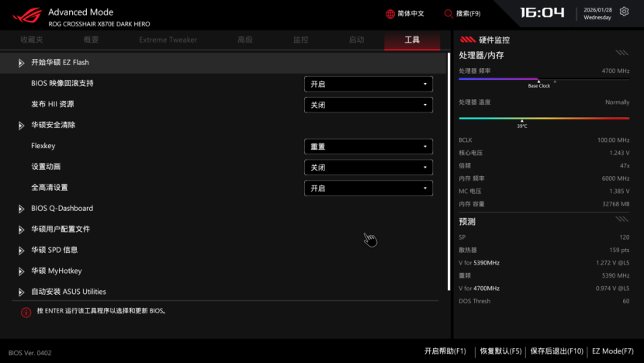Open the 全高清设置 dropdown

368,188
